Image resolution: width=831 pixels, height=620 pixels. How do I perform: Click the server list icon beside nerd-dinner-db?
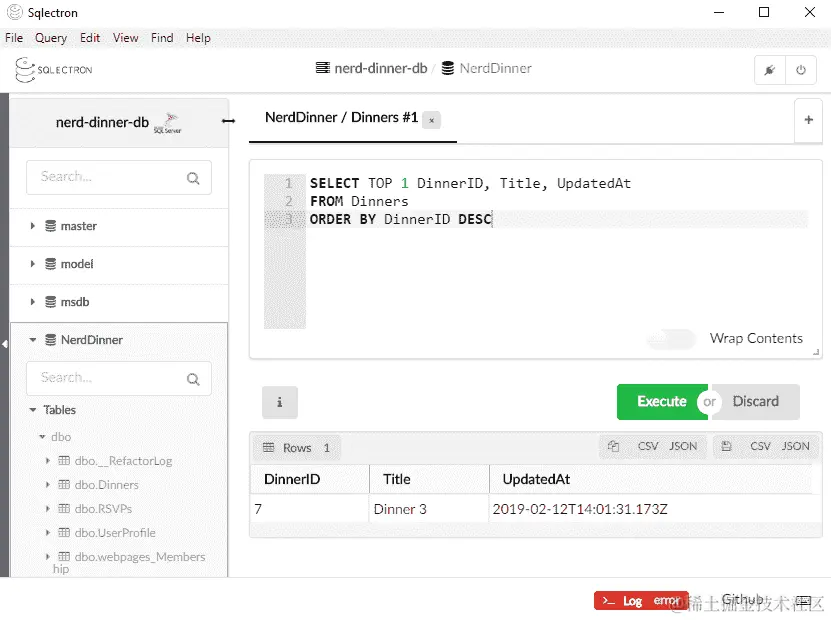coord(322,68)
